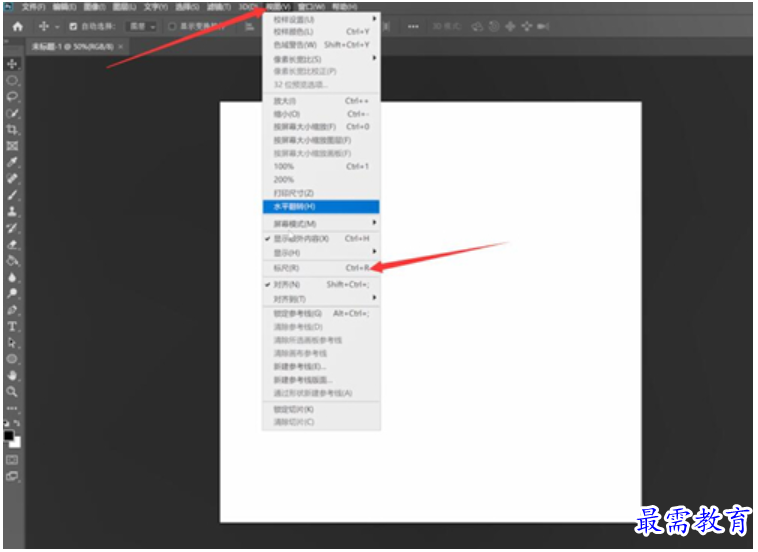Open the 编辑(E) menu

click(64, 7)
